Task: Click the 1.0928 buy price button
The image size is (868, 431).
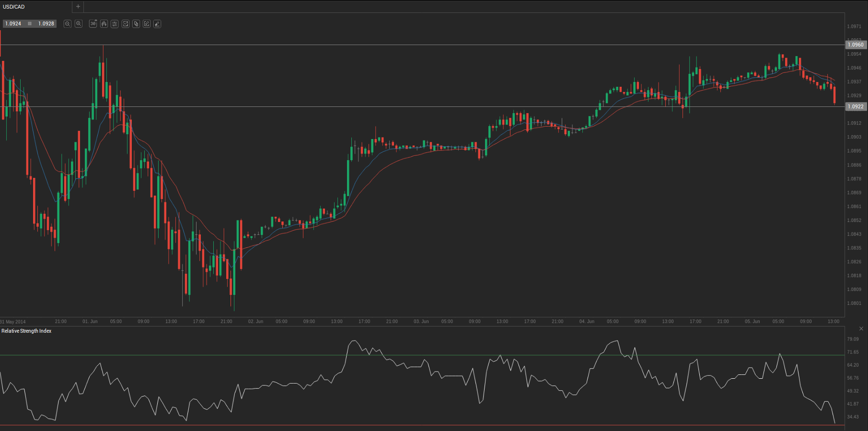Action: point(46,23)
